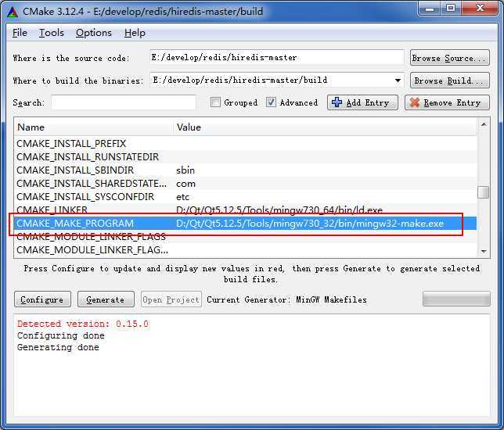Viewport: 504px width, 430px height.
Task: Select the CMAKE_LINKER entry
Action: [52, 210]
